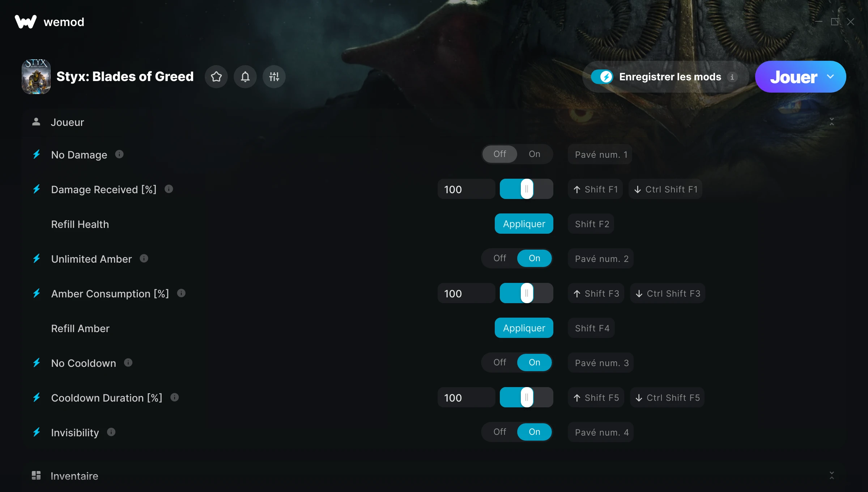Click Cooldown Duration value field
Image resolution: width=868 pixels, height=492 pixels.
click(466, 398)
